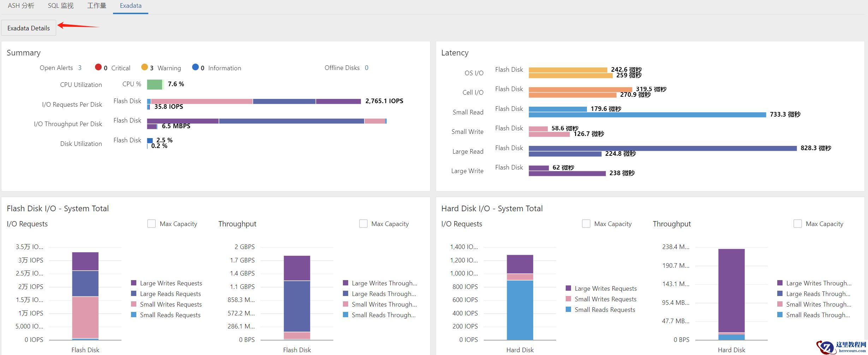Click Flash Disk Large Writes Requests legend marker

point(134,283)
